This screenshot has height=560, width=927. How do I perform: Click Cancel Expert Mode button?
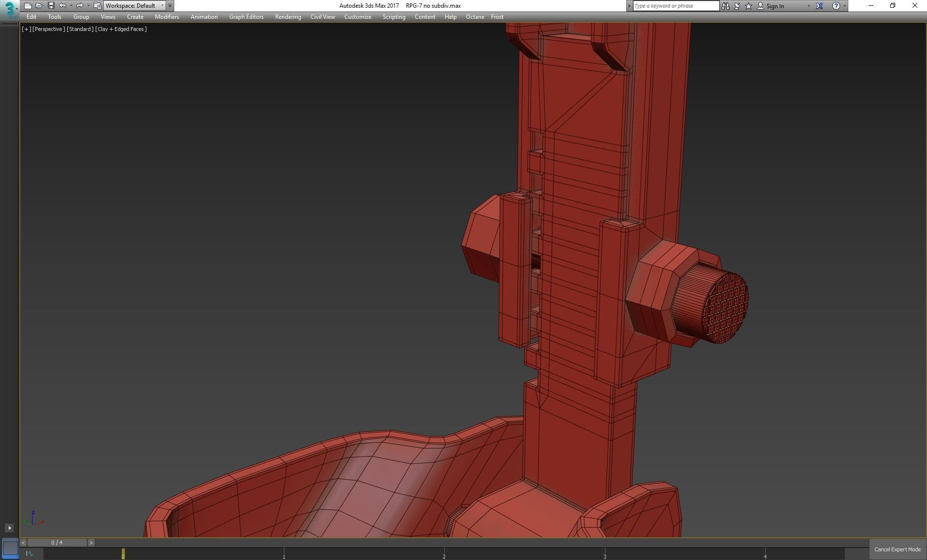click(x=897, y=549)
